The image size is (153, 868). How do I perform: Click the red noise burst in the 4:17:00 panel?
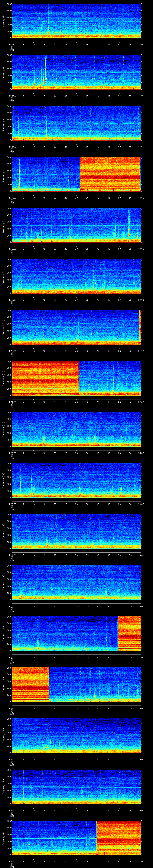pyautogui.click(x=110, y=174)
